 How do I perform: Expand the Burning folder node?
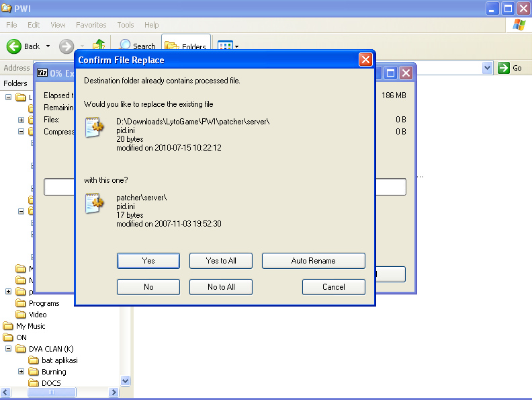[21, 372]
